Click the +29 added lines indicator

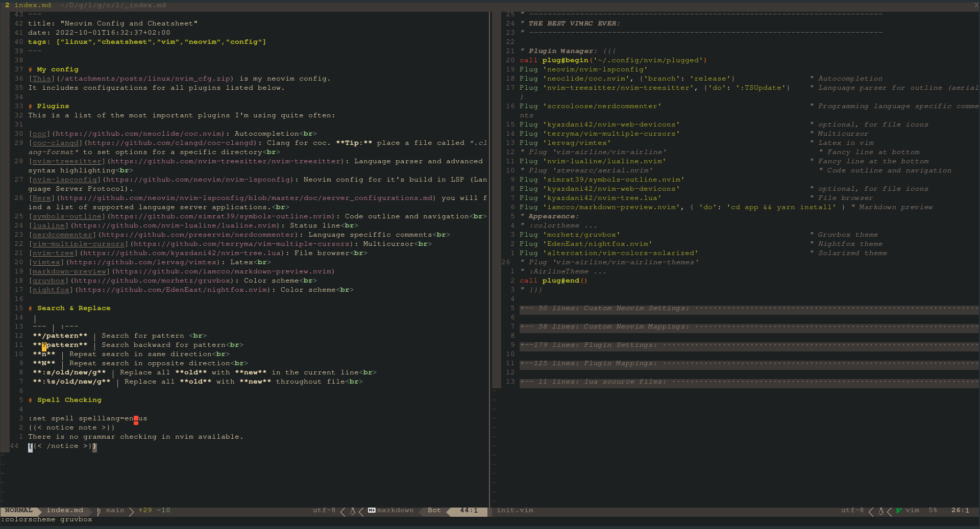click(145, 511)
